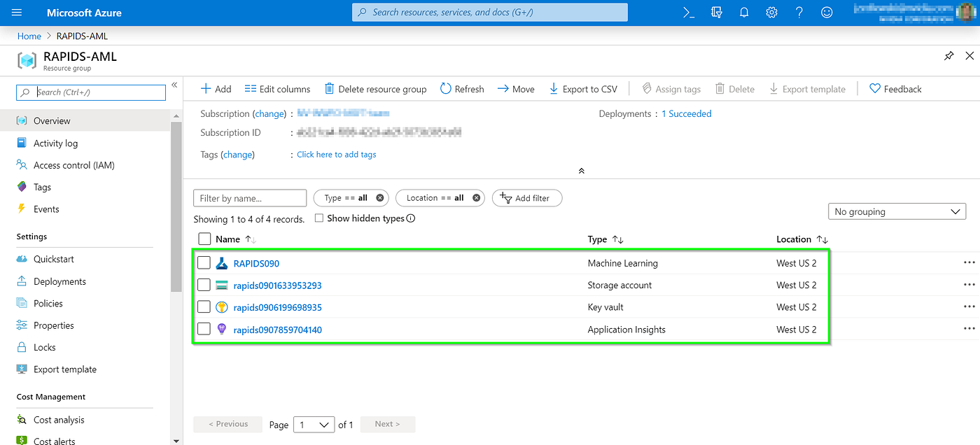Open the RAPIDS090 resource link

(256, 263)
